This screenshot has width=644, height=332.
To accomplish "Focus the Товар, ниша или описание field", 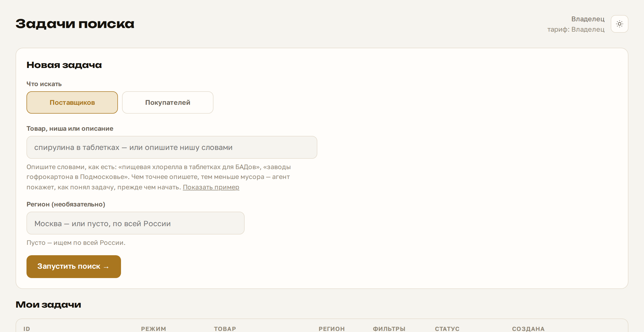I will coord(172,147).
